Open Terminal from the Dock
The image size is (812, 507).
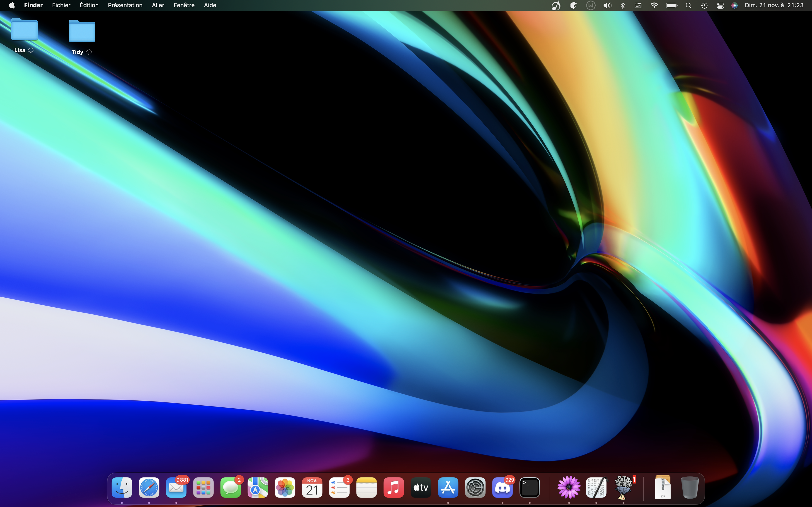[x=529, y=488]
